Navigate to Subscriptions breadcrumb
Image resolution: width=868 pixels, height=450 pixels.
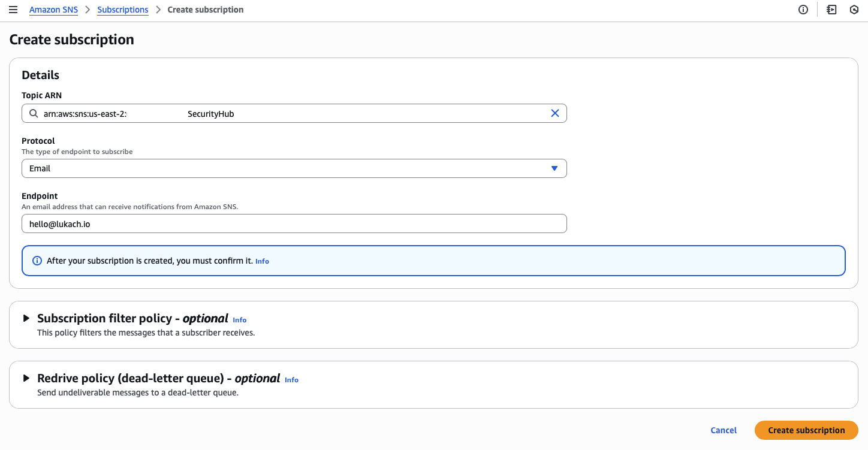click(122, 10)
